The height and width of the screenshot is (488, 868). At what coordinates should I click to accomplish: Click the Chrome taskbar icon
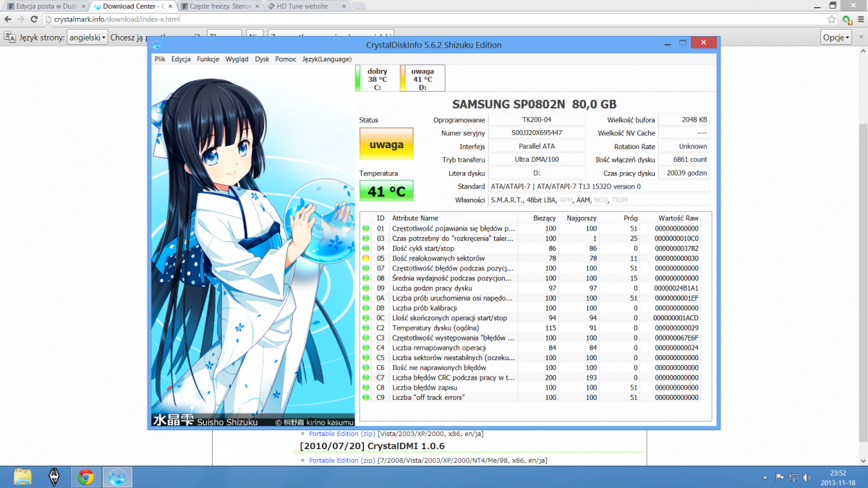(86, 476)
